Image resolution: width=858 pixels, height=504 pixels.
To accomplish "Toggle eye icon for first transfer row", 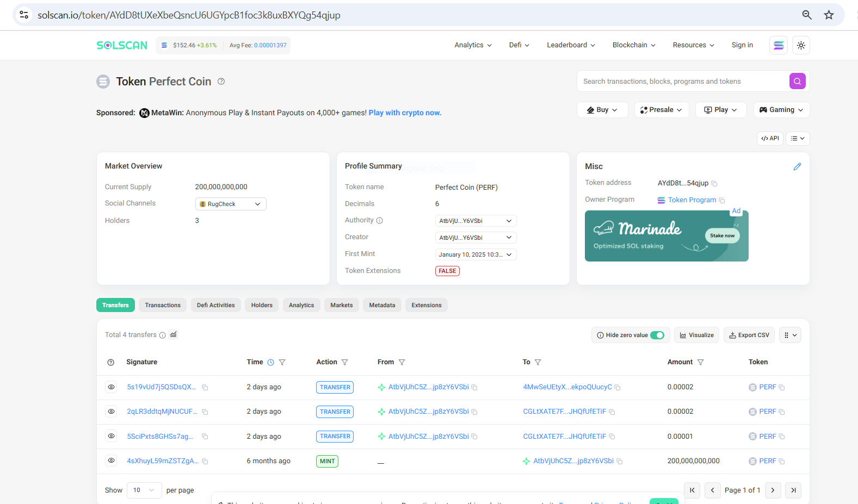I will (x=111, y=387).
